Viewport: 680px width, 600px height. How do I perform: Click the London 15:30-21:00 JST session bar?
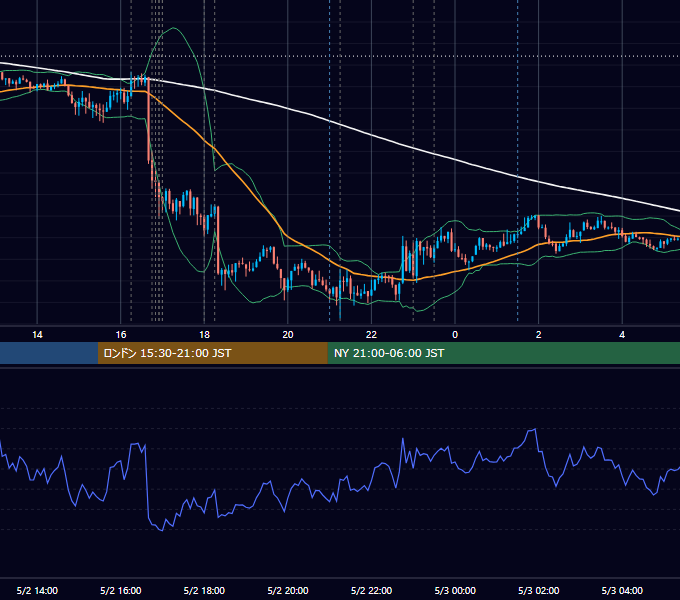point(212,353)
